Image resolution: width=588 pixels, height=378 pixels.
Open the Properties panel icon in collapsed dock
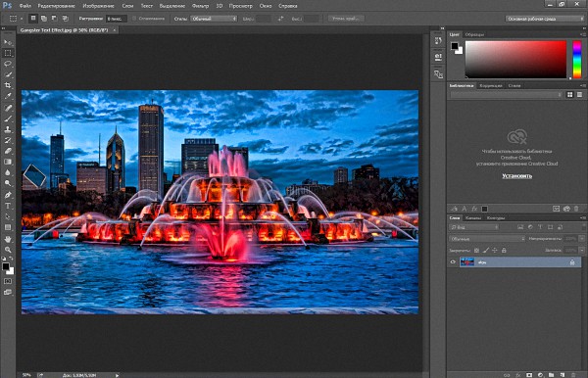point(438,57)
